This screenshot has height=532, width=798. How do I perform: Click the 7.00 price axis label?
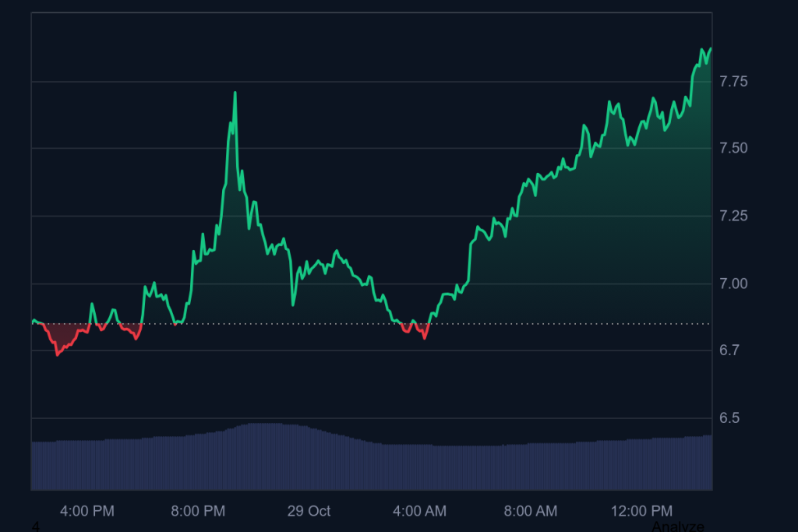(734, 284)
